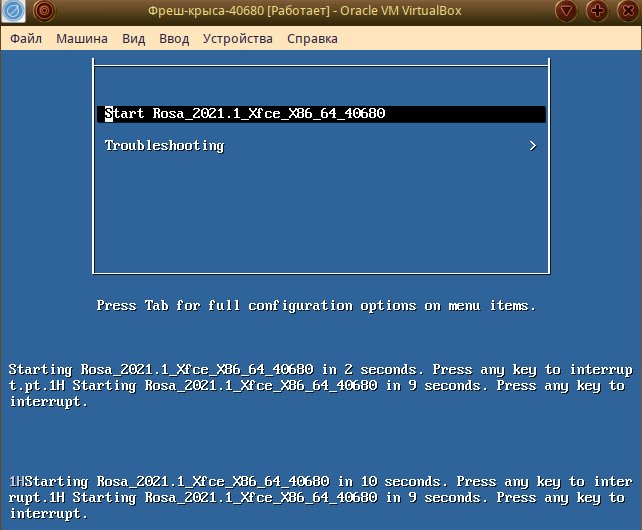Select Start Rosa_2021.1_Xfce_X86_64_40680 boot entry

(x=245, y=114)
